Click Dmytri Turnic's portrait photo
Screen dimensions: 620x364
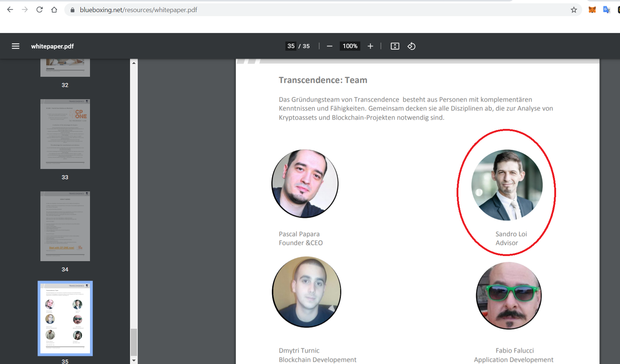(306, 292)
